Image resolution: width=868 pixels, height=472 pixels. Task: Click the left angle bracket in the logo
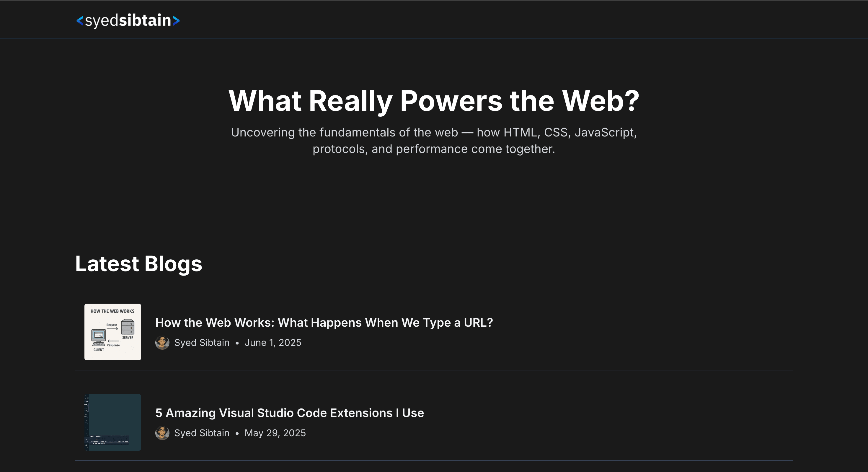pyautogui.click(x=80, y=21)
